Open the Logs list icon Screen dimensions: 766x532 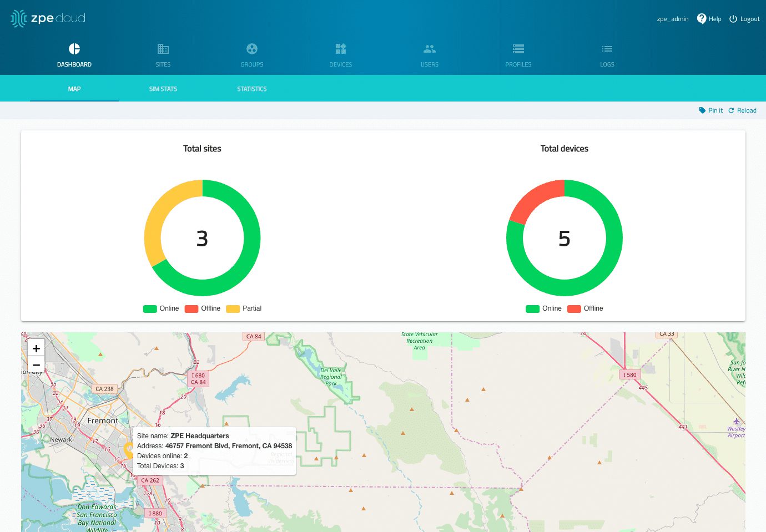(607, 49)
